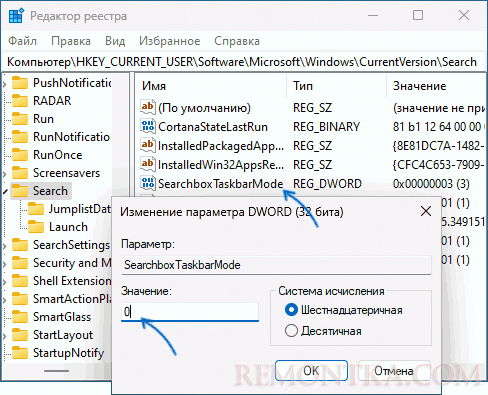The height and width of the screenshot is (395, 488).
Task: Select the Launch folder icon
Action: 36,227
